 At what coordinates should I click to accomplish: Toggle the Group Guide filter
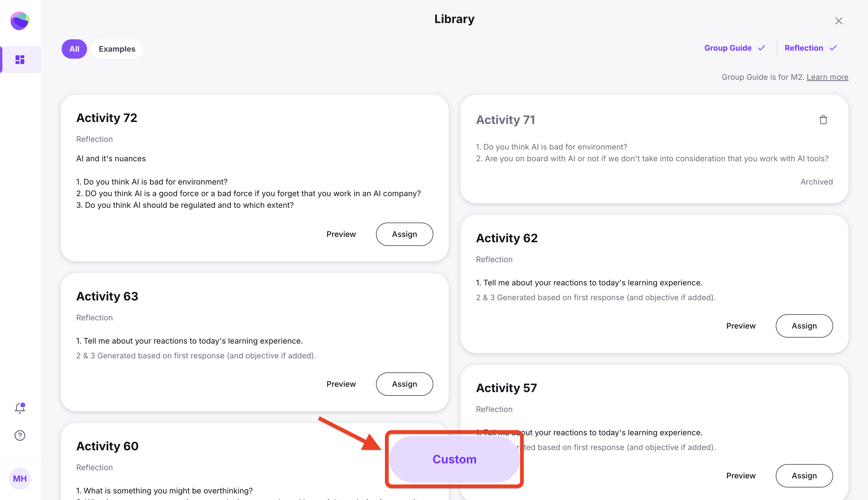coord(734,48)
